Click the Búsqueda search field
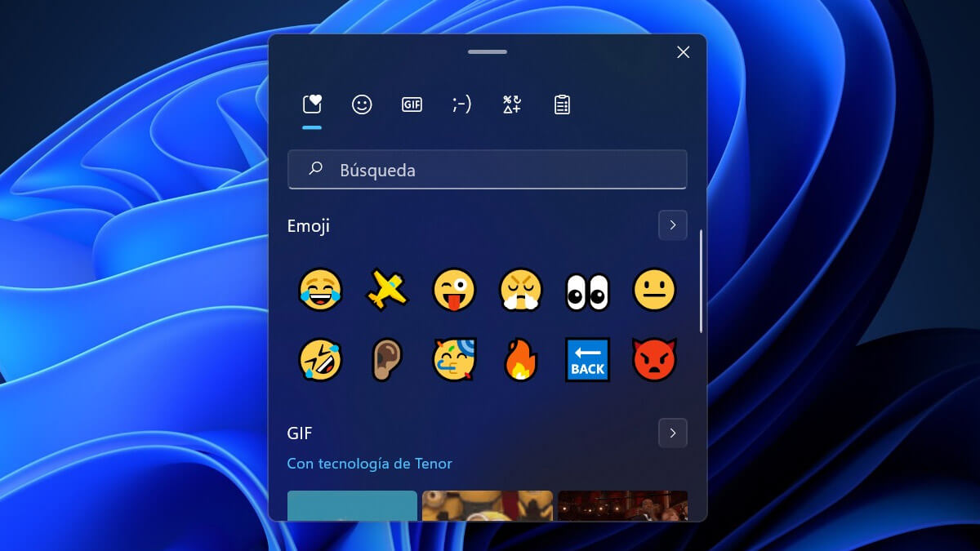This screenshot has width=980, height=551. coord(488,170)
